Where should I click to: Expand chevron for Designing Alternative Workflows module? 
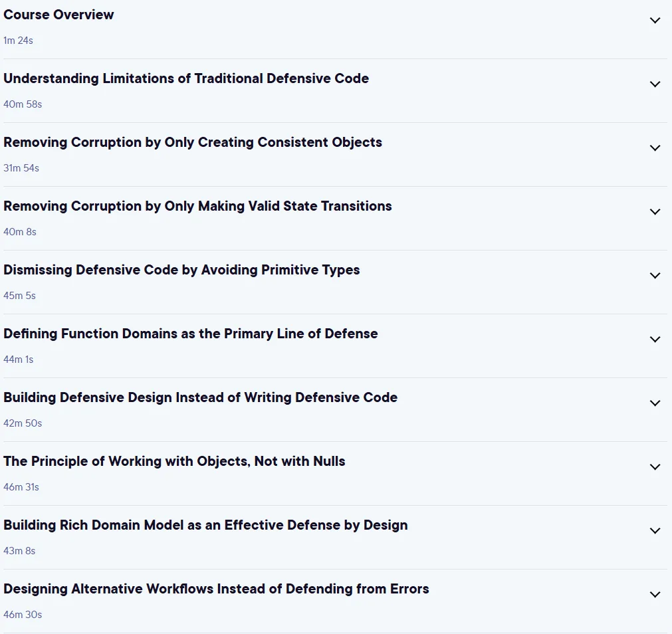[x=655, y=595]
